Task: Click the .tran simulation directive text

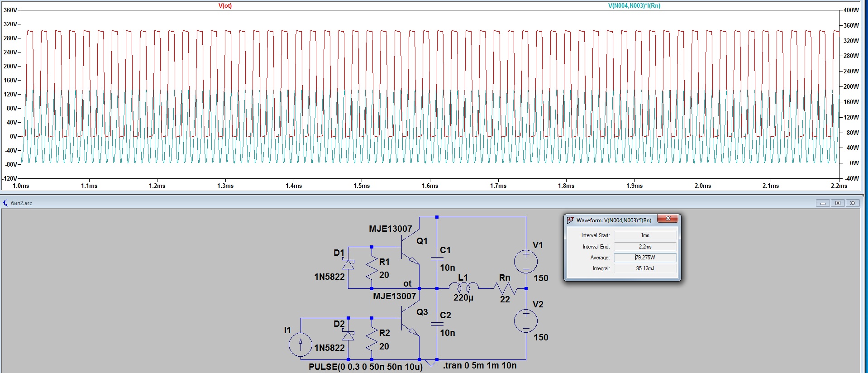Action: click(480, 365)
